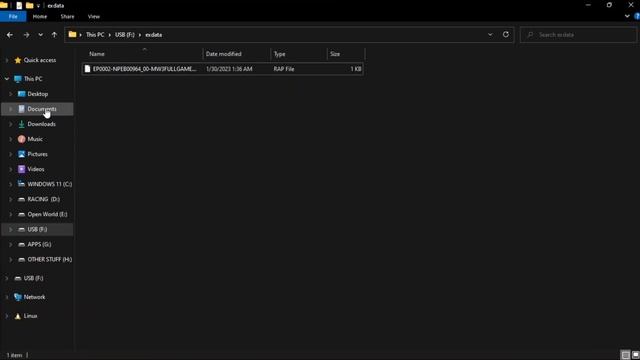
Task: Open the File menu tab
Action: pos(13,17)
